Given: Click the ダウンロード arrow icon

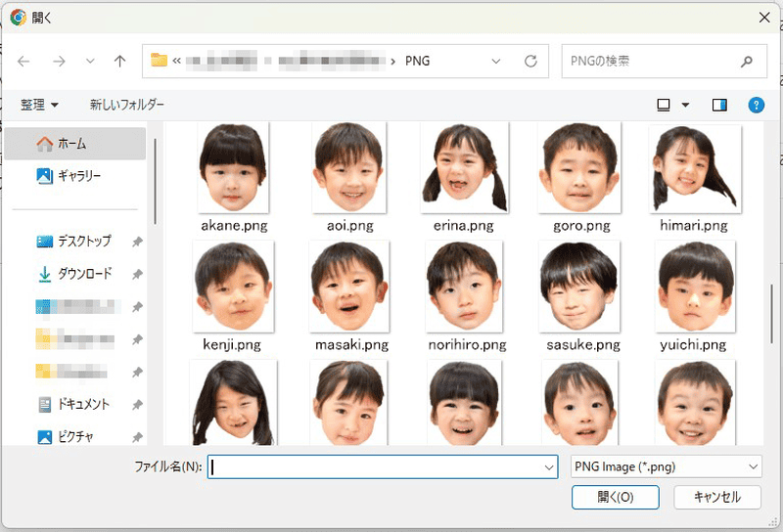Looking at the screenshot, I should 44,274.
